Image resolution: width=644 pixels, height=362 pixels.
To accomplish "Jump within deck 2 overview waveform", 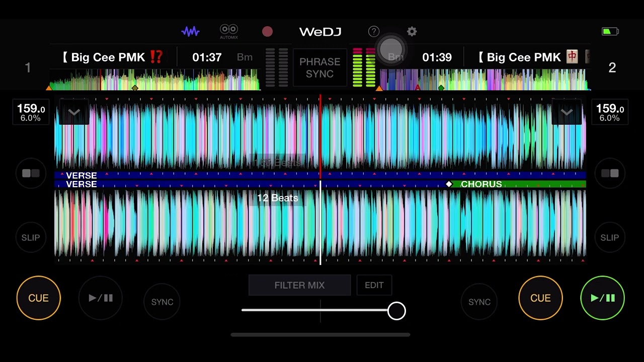I will [483, 79].
